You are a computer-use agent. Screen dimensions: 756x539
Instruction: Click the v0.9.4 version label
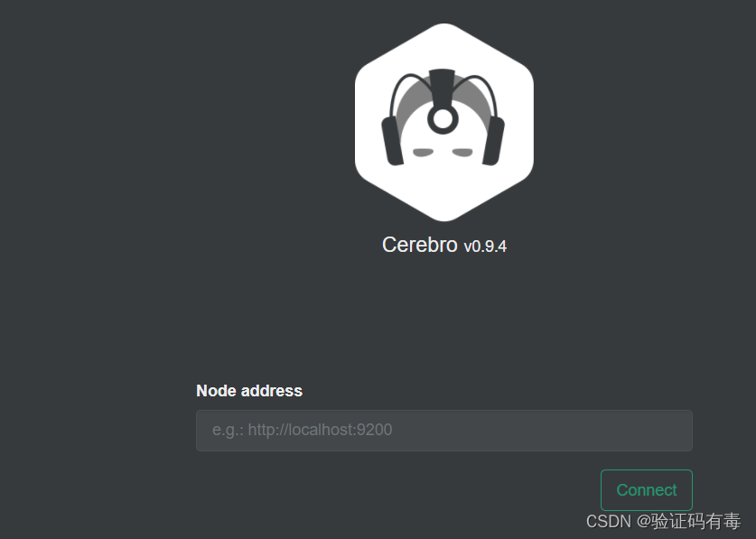point(485,246)
